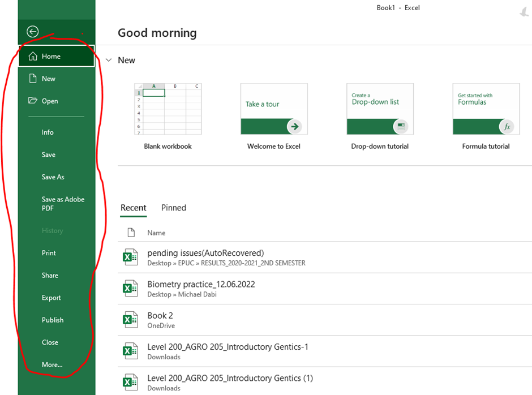
Task: Select Publish in the sidebar
Action: coord(53,320)
